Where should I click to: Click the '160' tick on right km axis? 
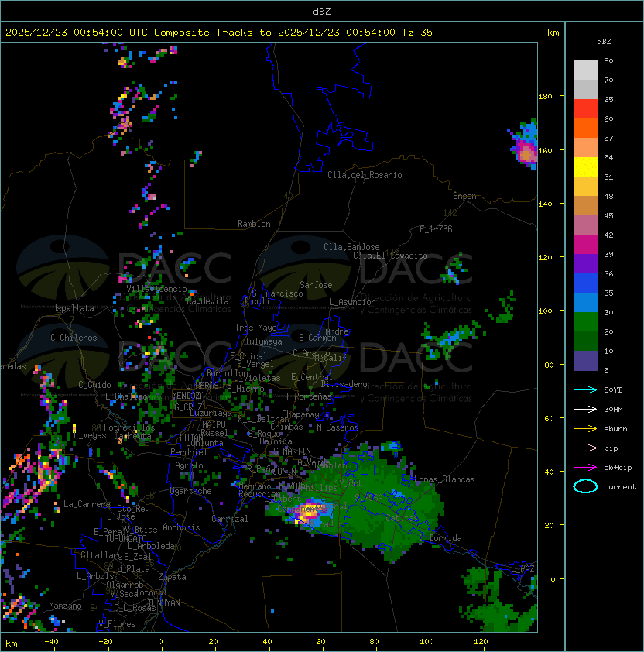tap(545, 150)
